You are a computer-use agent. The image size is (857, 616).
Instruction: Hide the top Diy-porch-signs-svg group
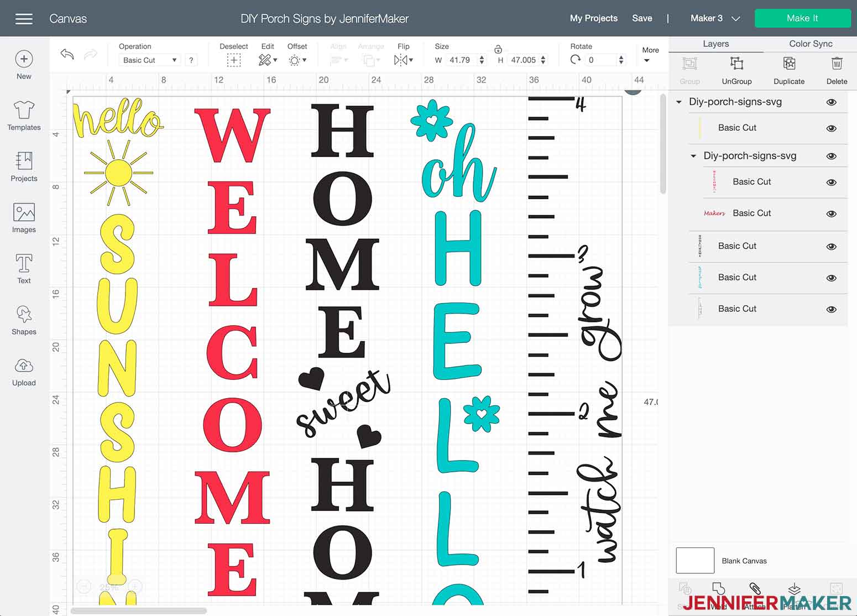click(831, 102)
